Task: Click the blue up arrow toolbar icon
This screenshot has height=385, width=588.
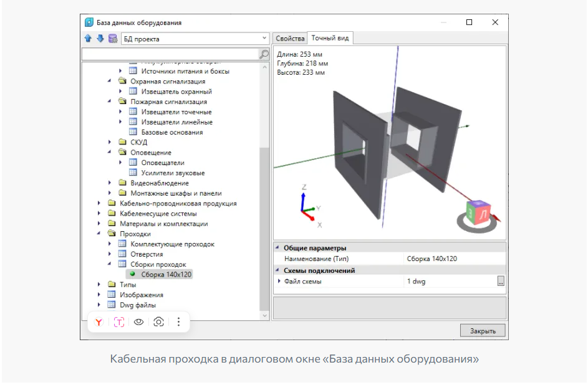Action: point(88,39)
